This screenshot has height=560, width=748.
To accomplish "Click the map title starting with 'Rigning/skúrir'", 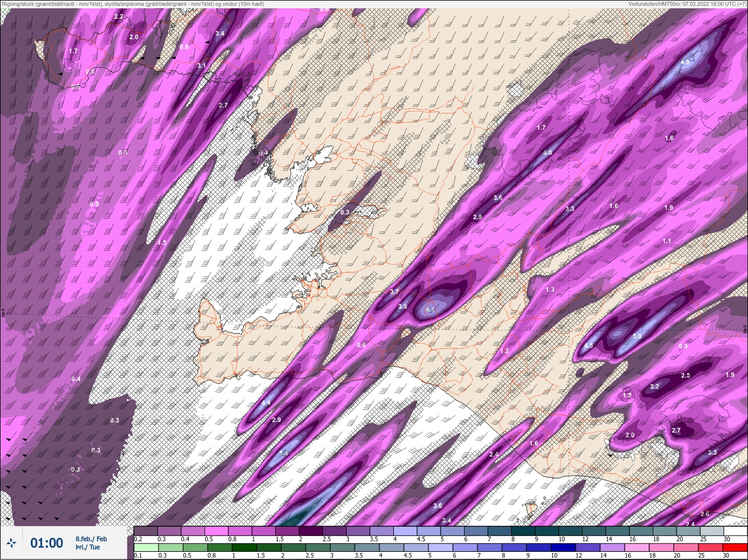I will coord(133,4).
